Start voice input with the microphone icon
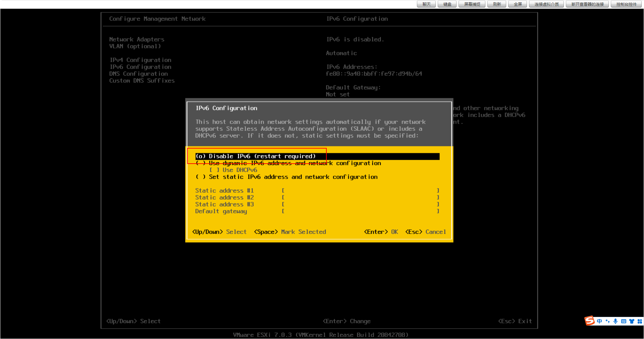The height and width of the screenshot is (339, 644). [615, 321]
